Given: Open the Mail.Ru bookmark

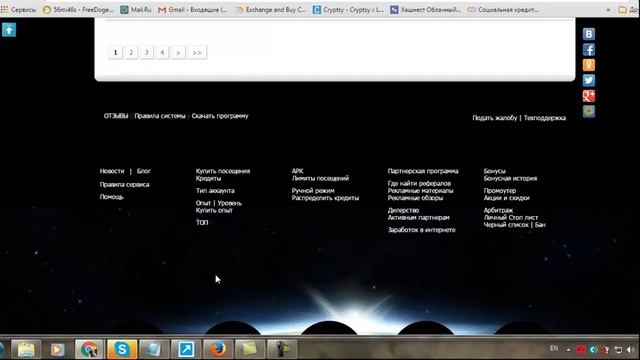Looking at the screenshot, I should click(x=136, y=9).
